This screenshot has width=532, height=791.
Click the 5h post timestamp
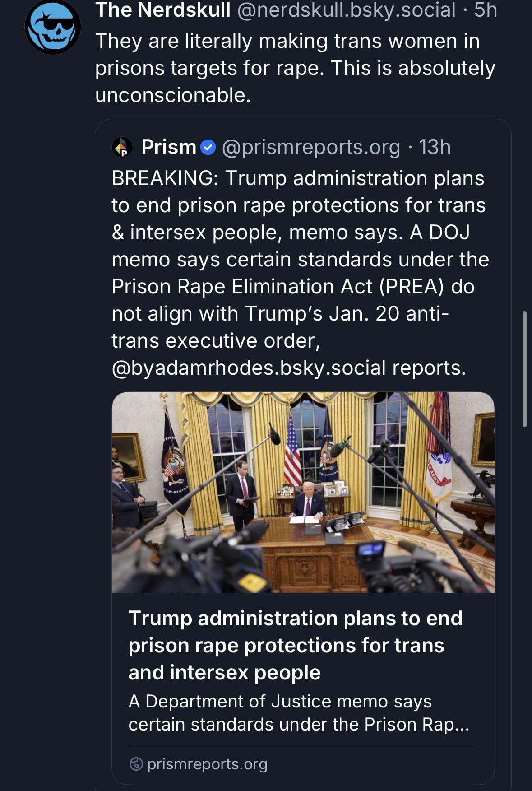[486, 10]
